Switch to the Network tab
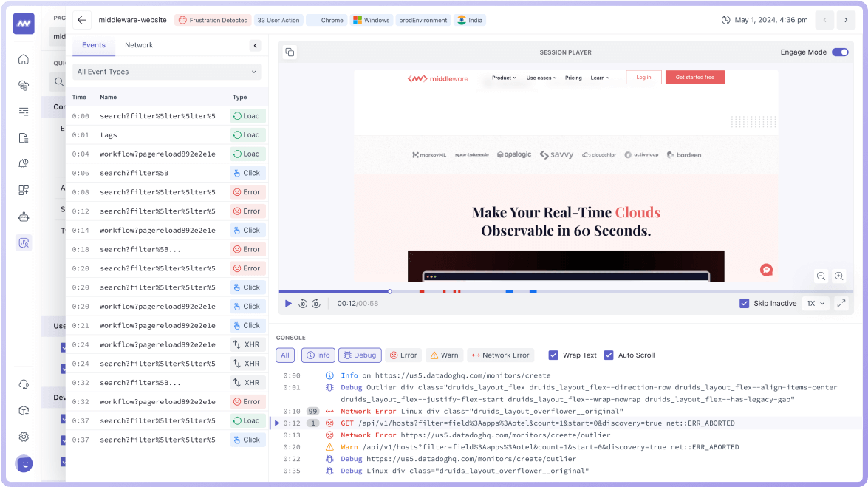Screen dimensions: 868x487 139,45
